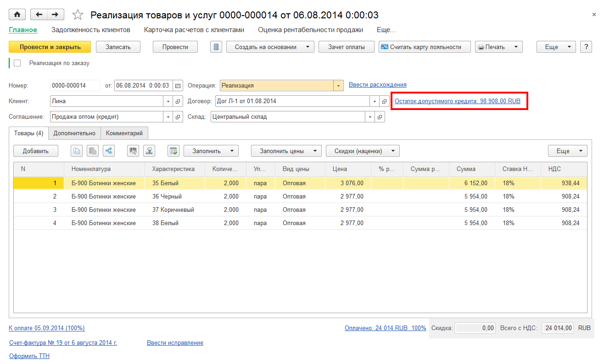Open the Скидки (наценки) dropdown

[363, 151]
